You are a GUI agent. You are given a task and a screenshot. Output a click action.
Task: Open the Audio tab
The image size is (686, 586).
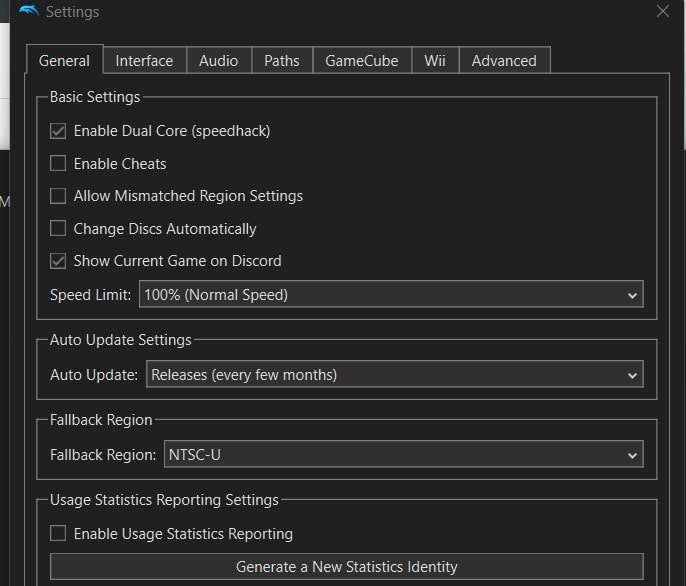coord(218,61)
